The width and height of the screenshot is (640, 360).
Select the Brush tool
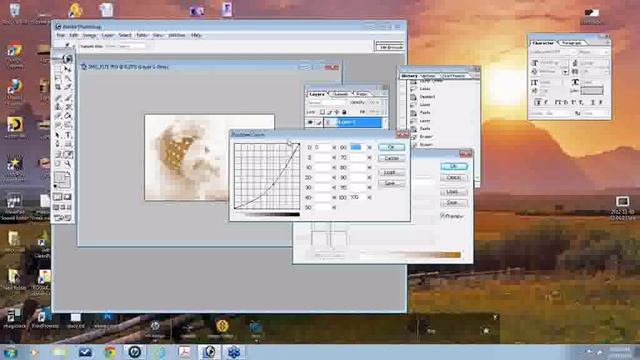tap(68, 97)
